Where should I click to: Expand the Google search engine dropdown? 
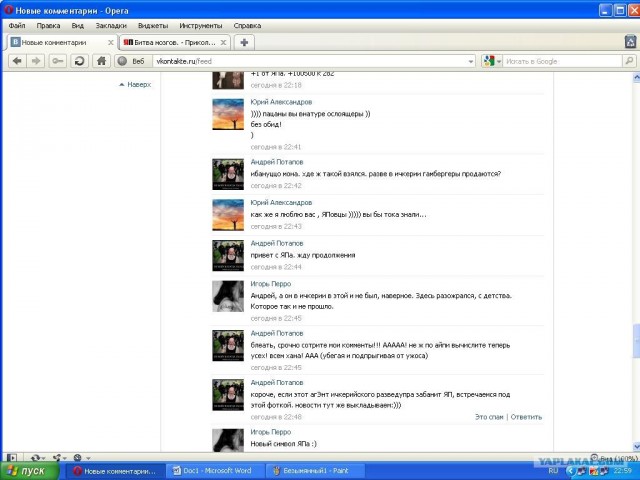click(x=497, y=61)
